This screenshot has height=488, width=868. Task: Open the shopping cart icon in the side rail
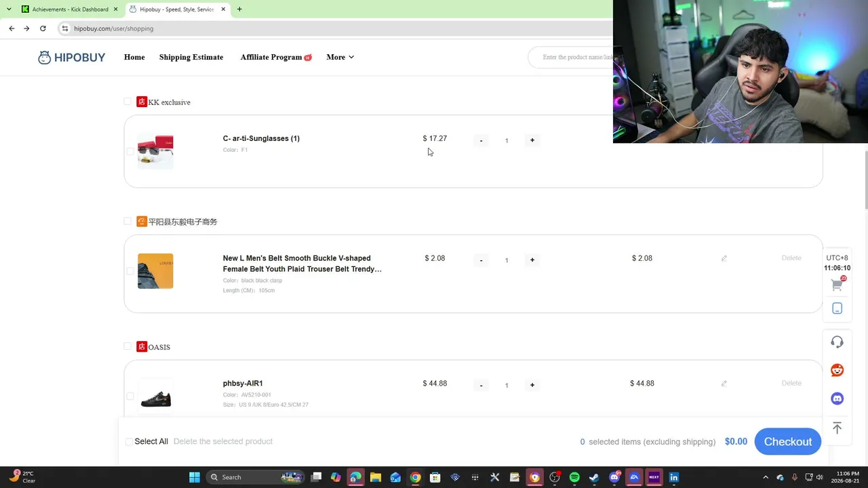pyautogui.click(x=837, y=285)
